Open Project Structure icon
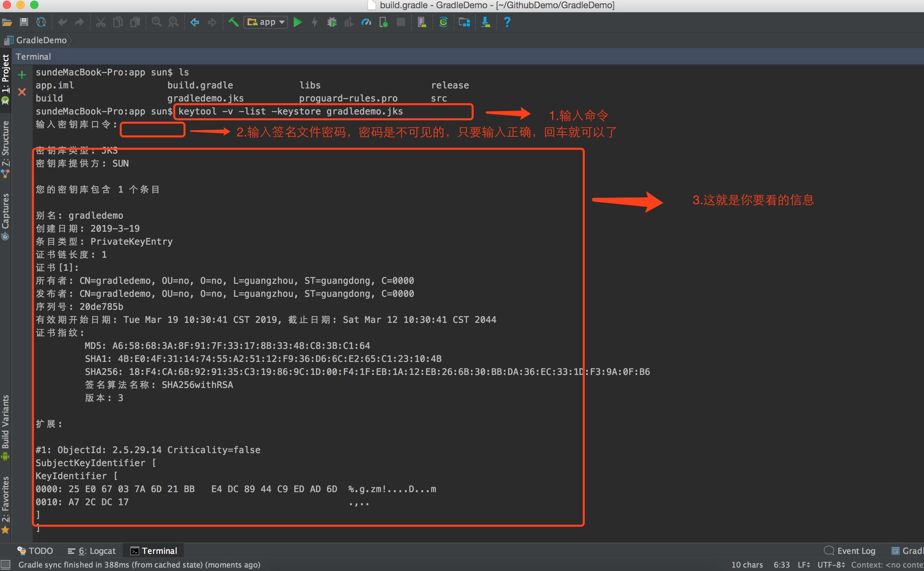Screen dimensions: 924x571 point(464,22)
